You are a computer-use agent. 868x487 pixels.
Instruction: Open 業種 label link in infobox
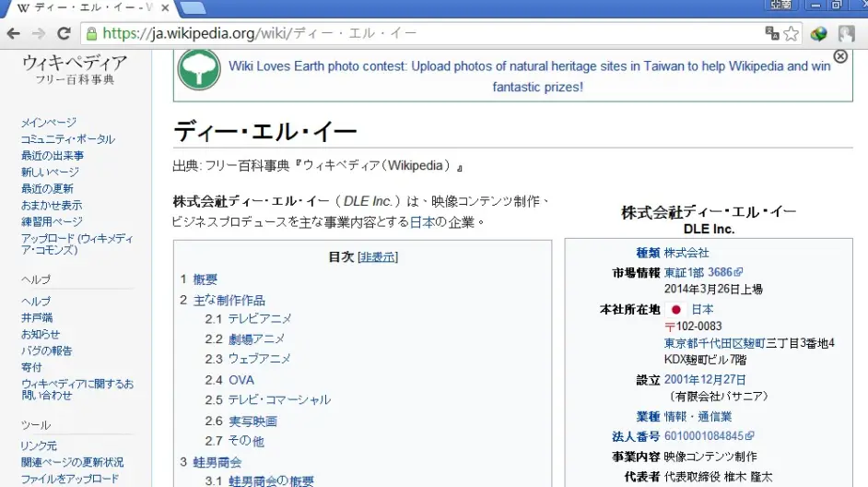[x=648, y=417]
